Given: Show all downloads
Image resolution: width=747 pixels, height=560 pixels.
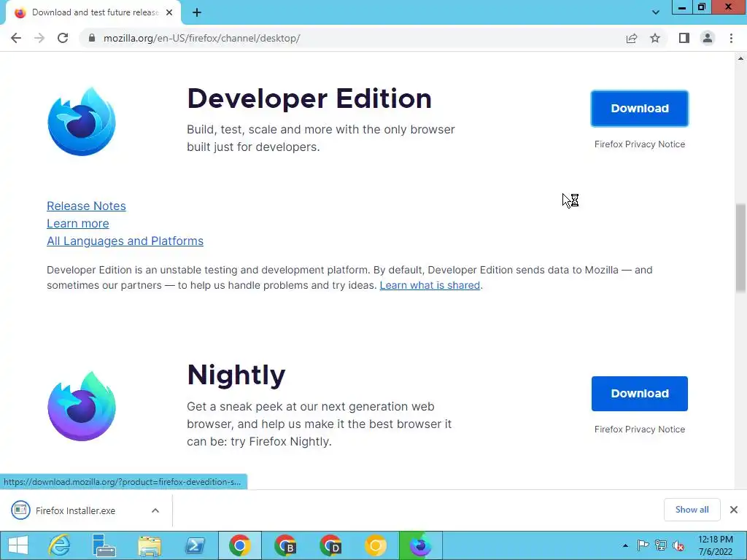Looking at the screenshot, I should point(692,510).
